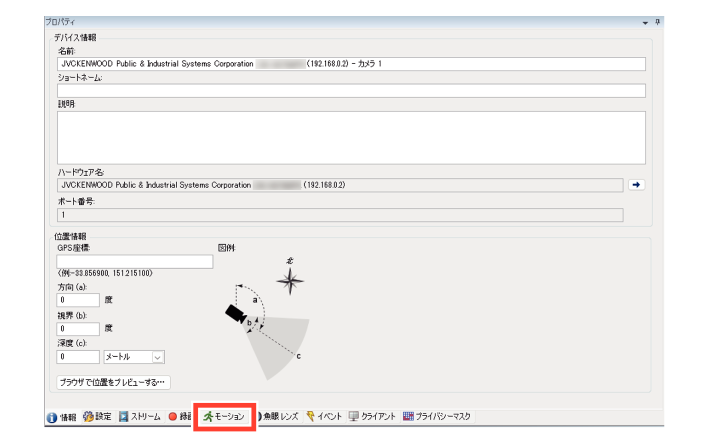Click the compass star in the legend
708x443 pixels.
pyautogui.click(x=290, y=281)
